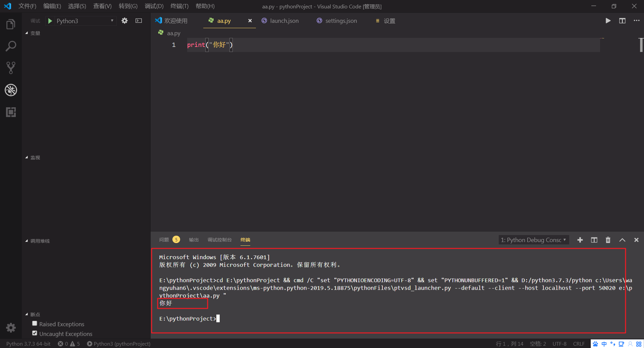Viewport: 644px width, 348px height.
Task: Close the aa.py tab
Action: [250, 21]
